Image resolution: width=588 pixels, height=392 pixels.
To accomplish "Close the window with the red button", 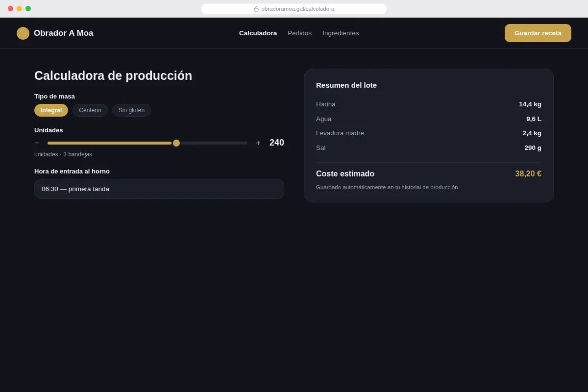I will tap(10, 9).
